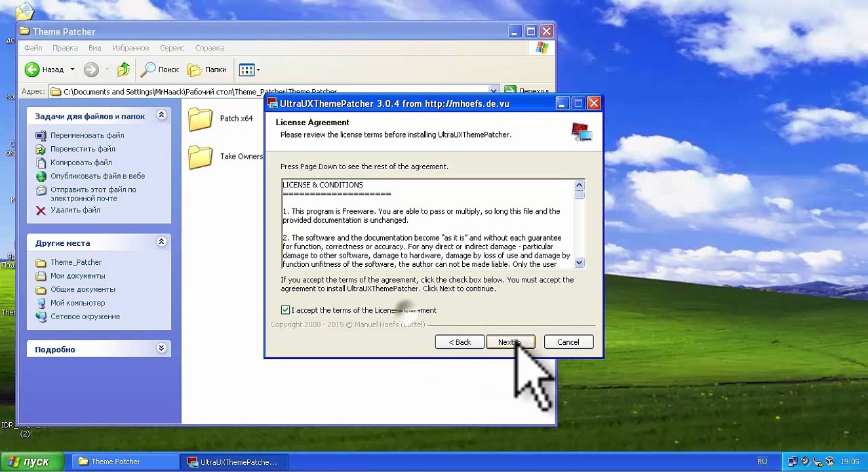868x472 pixels.
Task: Click the Next button in installer
Action: 511,342
